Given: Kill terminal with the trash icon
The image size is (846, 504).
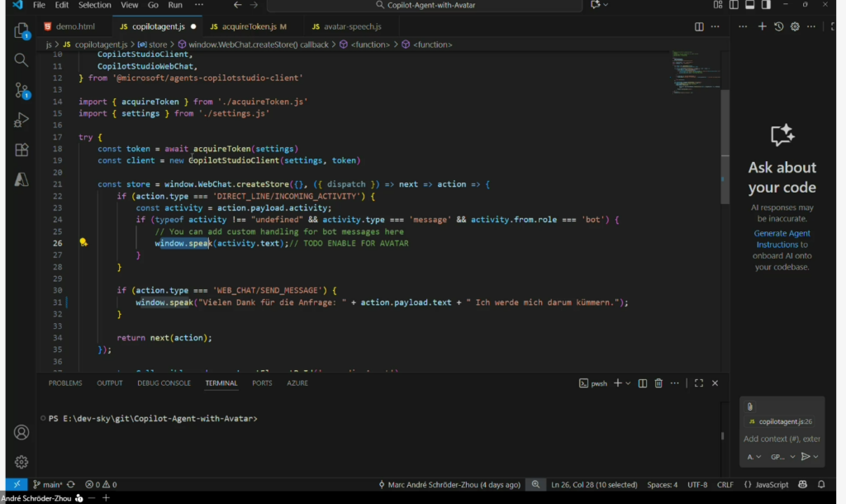Looking at the screenshot, I should pyautogui.click(x=658, y=383).
